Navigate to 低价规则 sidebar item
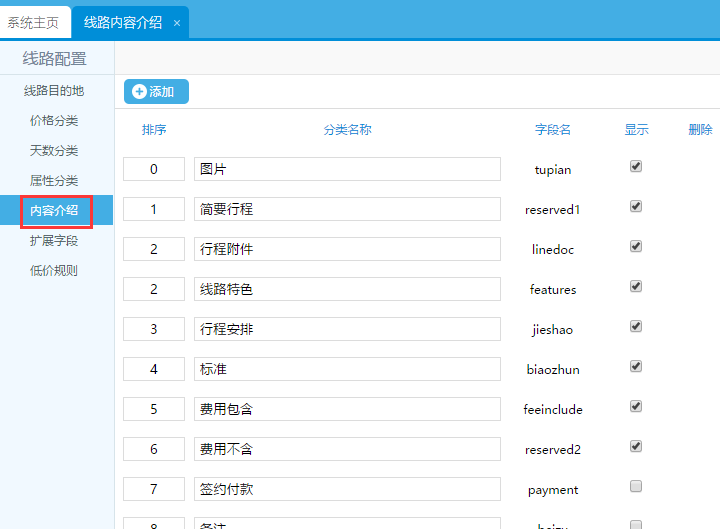 [54, 271]
